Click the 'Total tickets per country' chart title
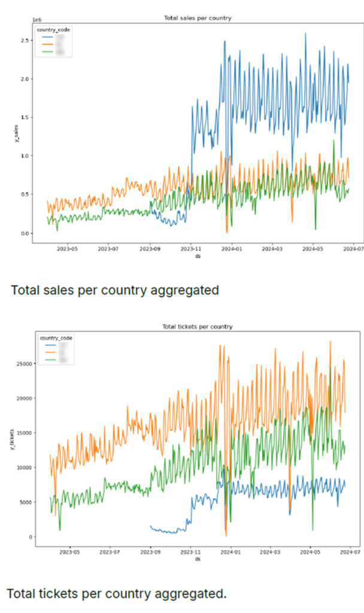The width and height of the screenshot is (364, 613). [197, 327]
